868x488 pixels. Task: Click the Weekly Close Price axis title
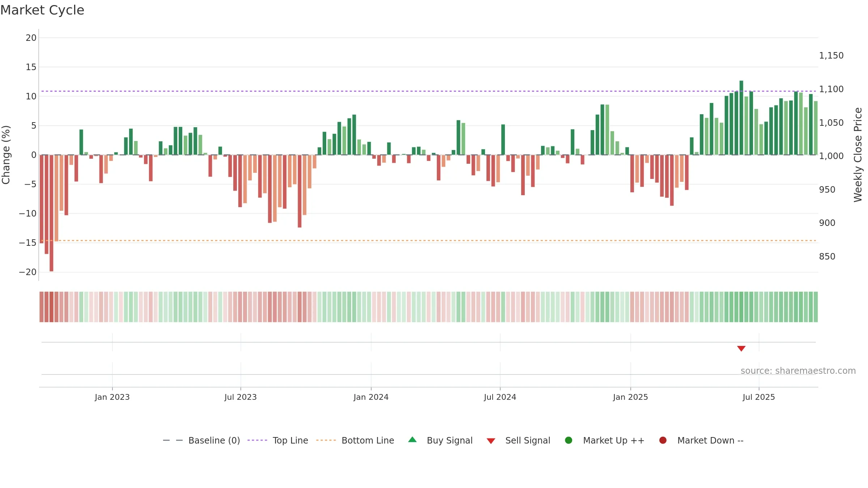pos(858,155)
